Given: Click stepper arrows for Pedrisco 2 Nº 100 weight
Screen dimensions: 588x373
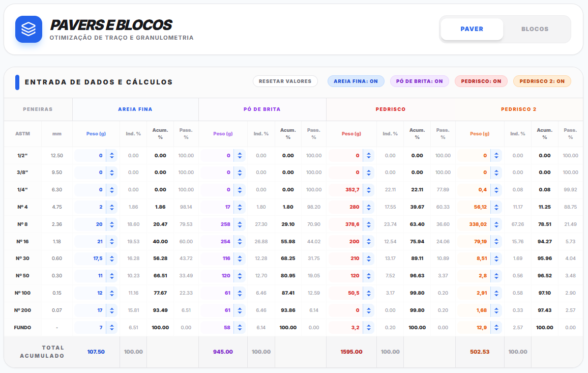Looking at the screenshot, I should (496, 293).
